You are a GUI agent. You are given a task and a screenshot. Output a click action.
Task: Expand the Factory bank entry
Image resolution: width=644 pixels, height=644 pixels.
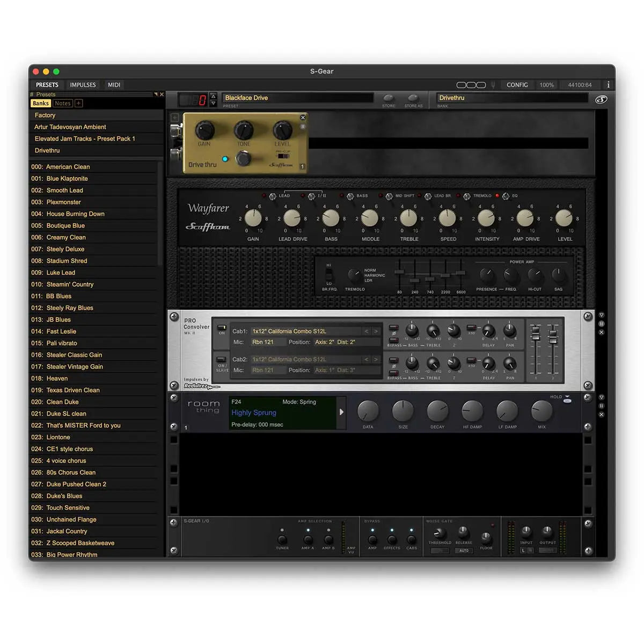point(45,115)
